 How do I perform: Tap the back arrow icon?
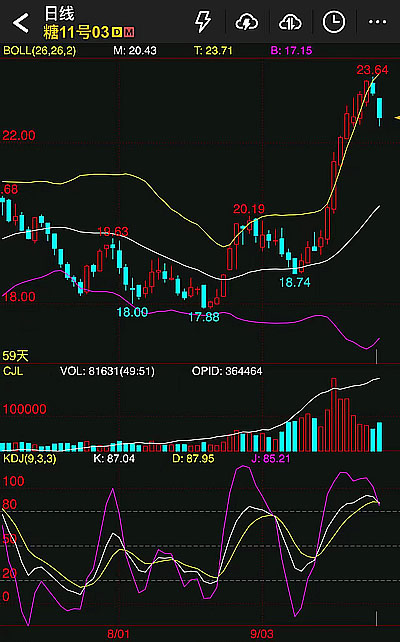20,23
